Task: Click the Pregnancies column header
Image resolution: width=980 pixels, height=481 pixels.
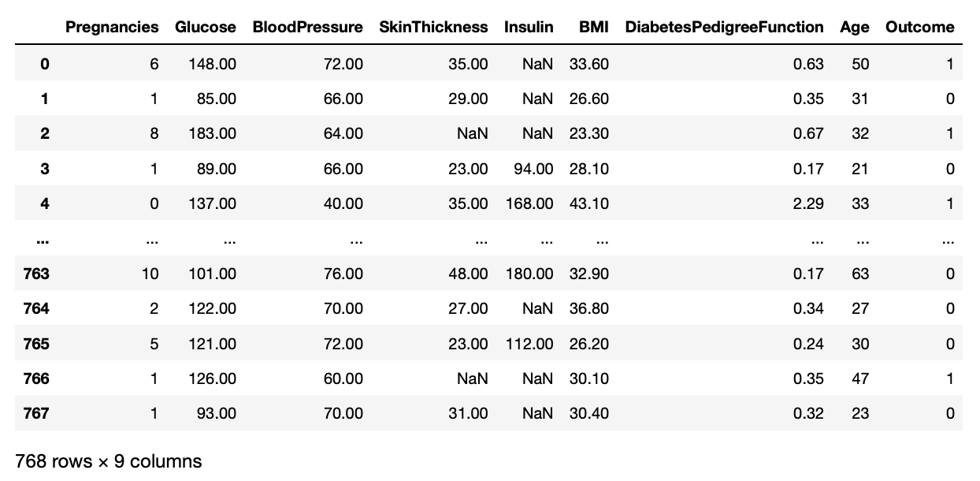Action: click(x=112, y=28)
